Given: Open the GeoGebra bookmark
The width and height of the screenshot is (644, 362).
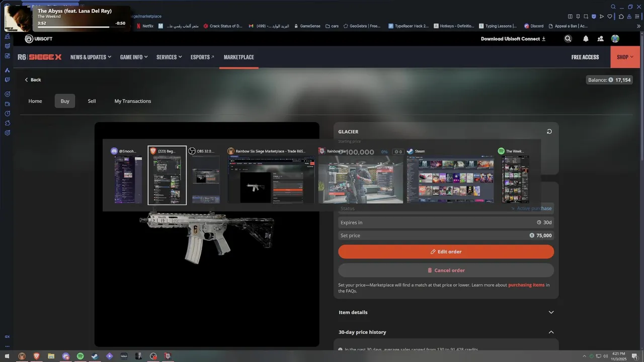Looking at the screenshot, I should point(362,26).
